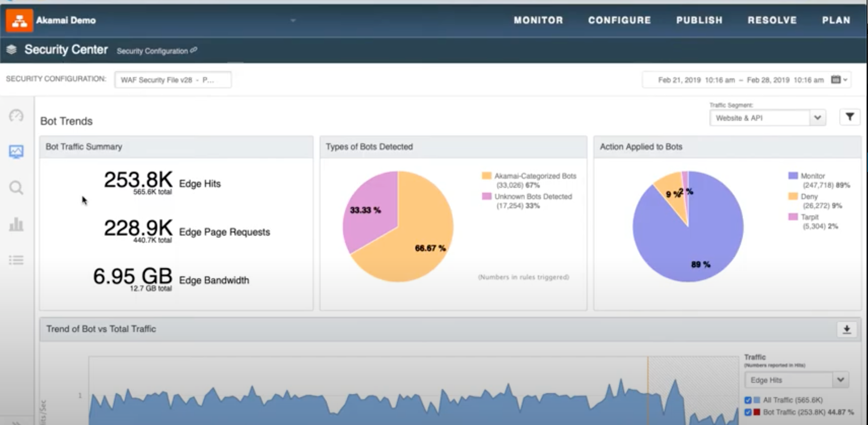868x425 pixels.
Task: Click the Security Configuration link icon
Action: coord(194,50)
